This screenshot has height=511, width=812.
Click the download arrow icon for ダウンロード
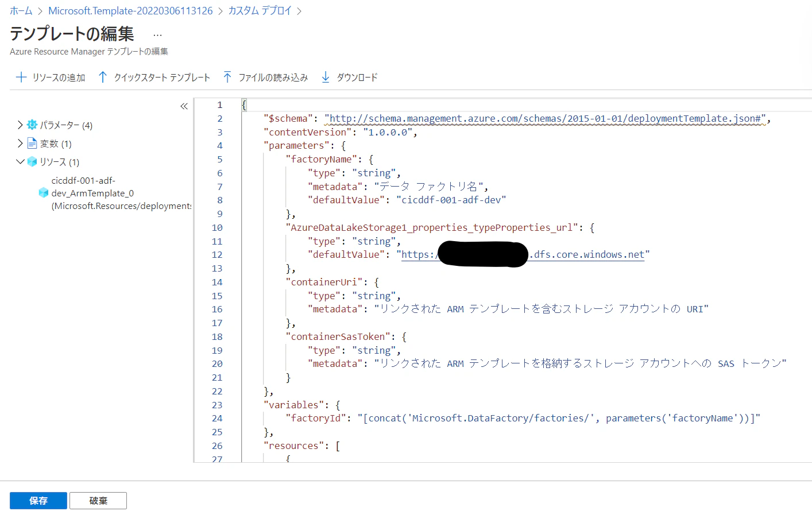click(326, 77)
